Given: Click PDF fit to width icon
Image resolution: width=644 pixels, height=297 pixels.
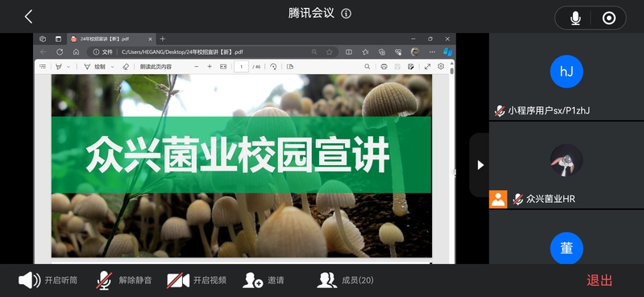Looking at the screenshot, I should pyautogui.click(x=223, y=67).
